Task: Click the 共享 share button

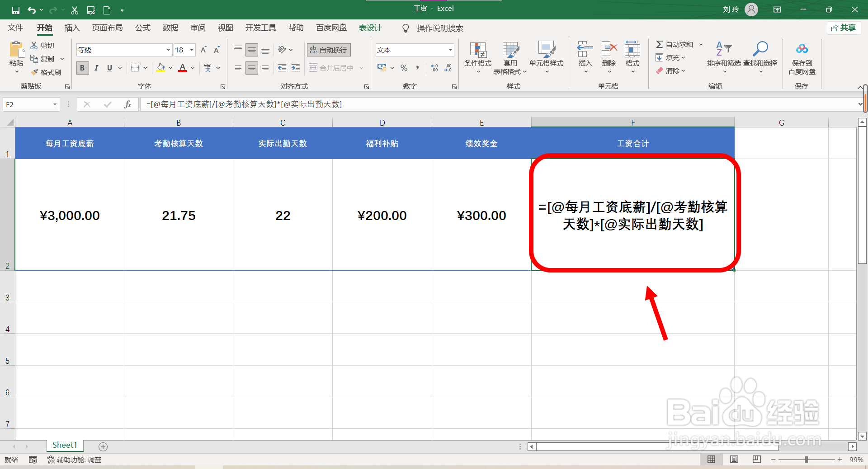Action: (844, 28)
